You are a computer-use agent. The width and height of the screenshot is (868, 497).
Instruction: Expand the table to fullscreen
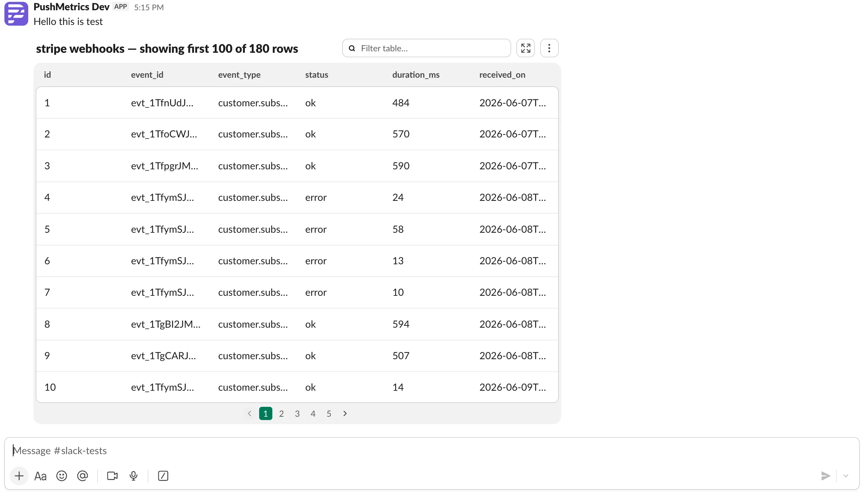(x=526, y=48)
